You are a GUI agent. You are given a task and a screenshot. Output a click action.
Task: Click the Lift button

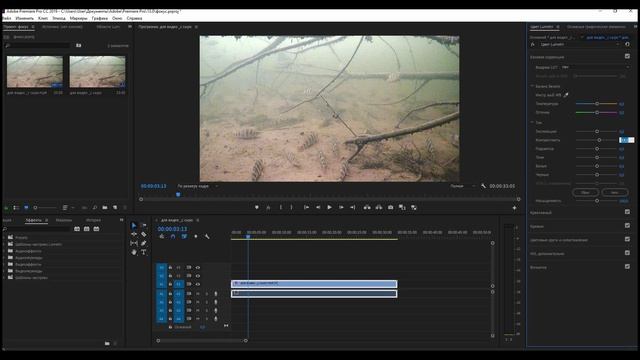click(367, 207)
